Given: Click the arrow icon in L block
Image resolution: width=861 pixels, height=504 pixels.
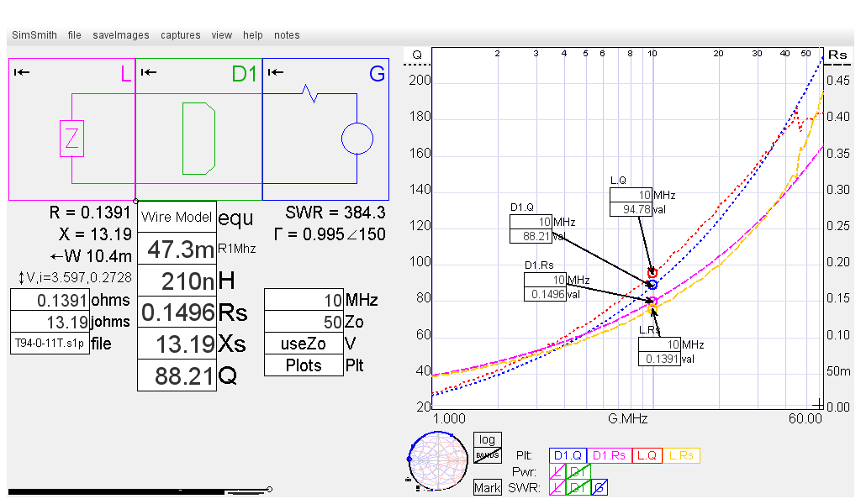Looking at the screenshot, I should pyautogui.click(x=21, y=72).
